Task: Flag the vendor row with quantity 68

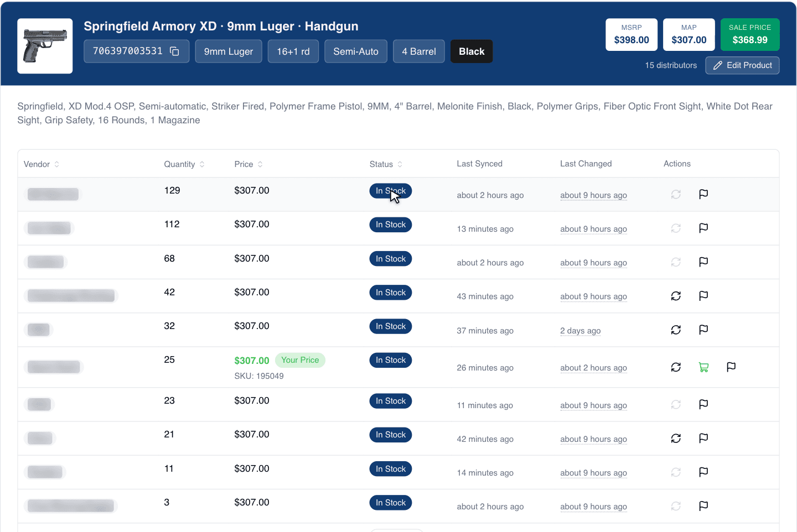Action: pyautogui.click(x=703, y=262)
